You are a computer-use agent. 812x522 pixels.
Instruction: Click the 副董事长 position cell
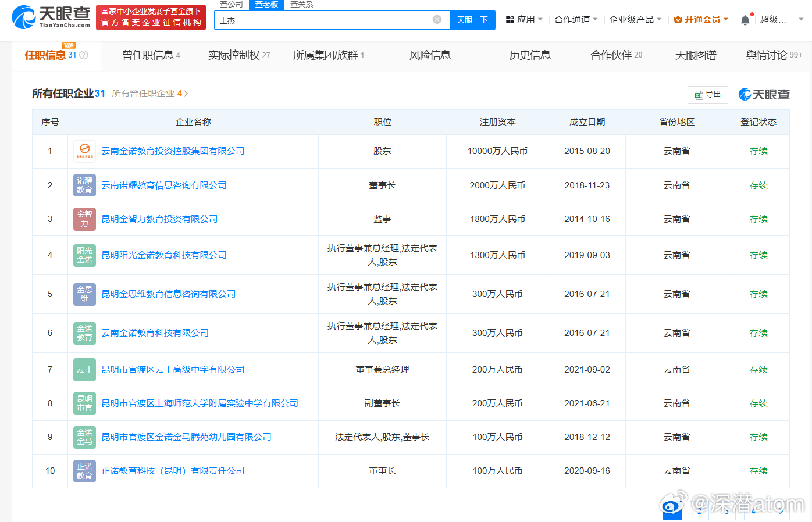382,403
